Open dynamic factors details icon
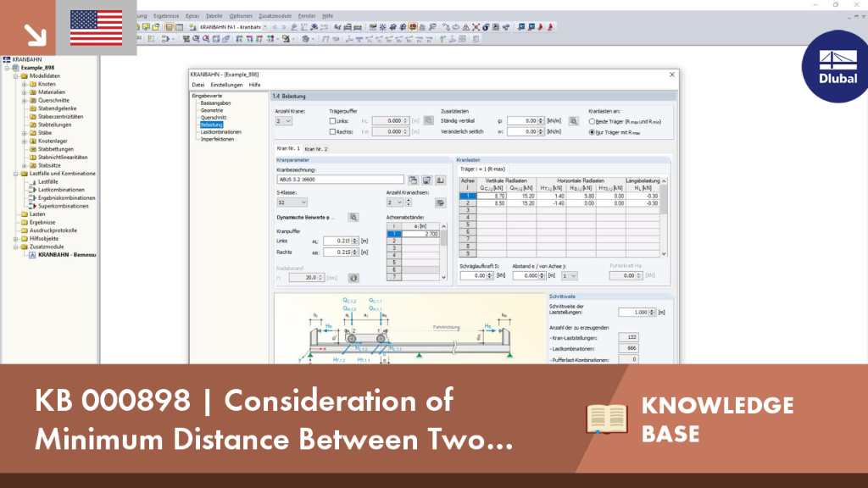868x488 pixels. 353,218
